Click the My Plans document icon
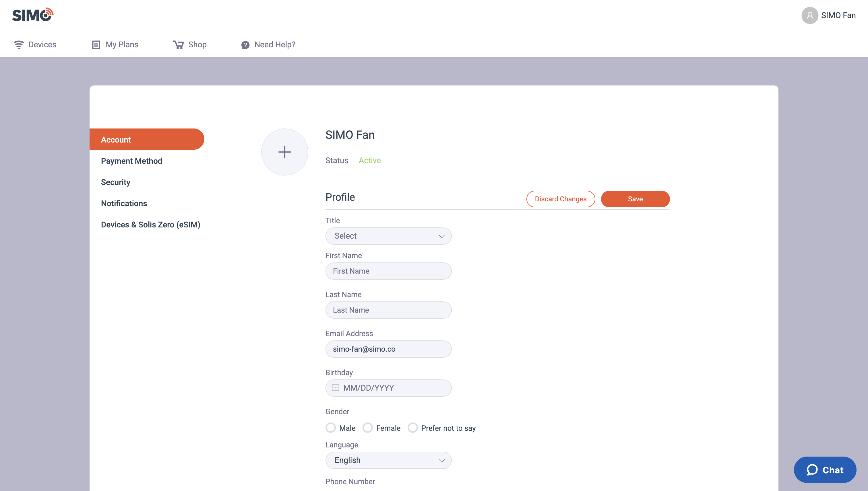 (96, 45)
